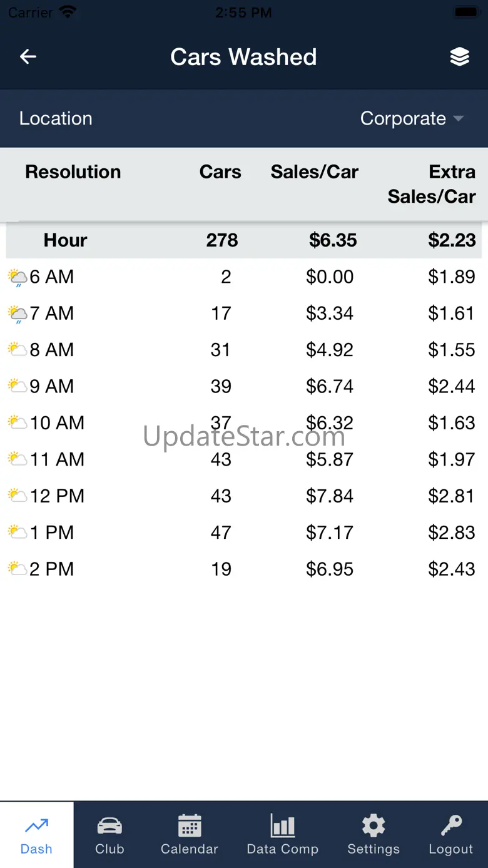Image resolution: width=488 pixels, height=868 pixels.
Task: Tap the Sales/Car column header
Action: click(314, 172)
